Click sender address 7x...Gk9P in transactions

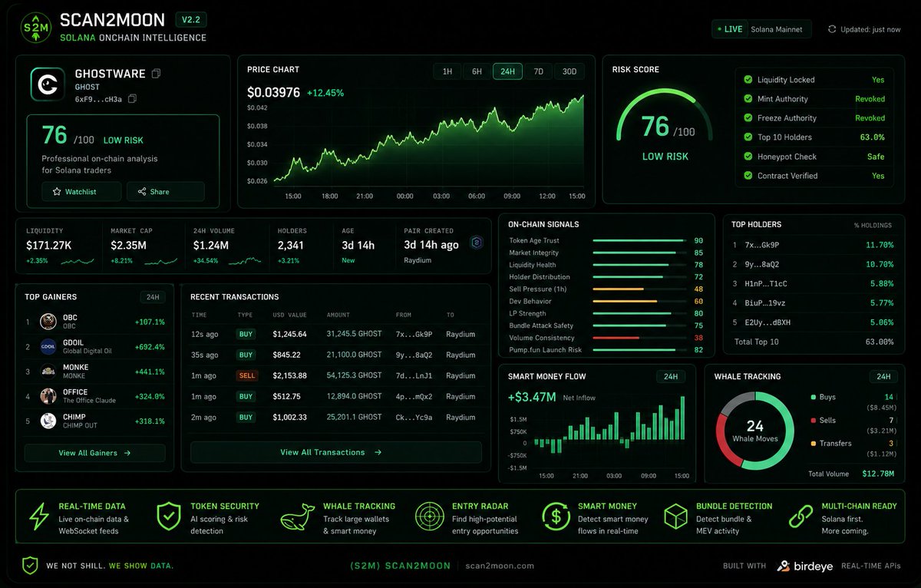(414, 335)
